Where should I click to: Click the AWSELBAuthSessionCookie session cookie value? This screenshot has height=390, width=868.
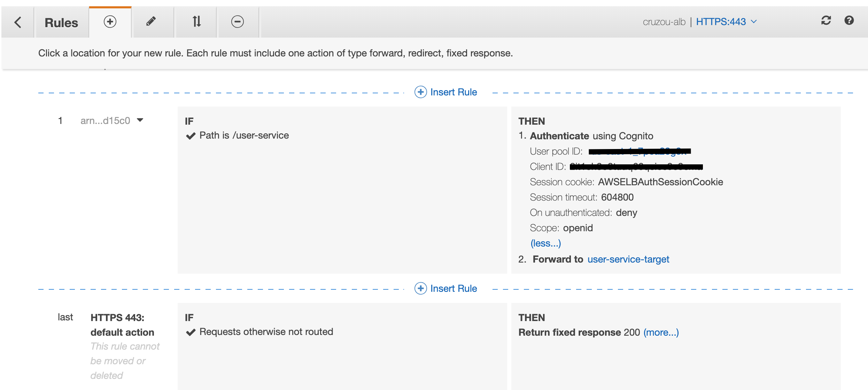pos(660,182)
